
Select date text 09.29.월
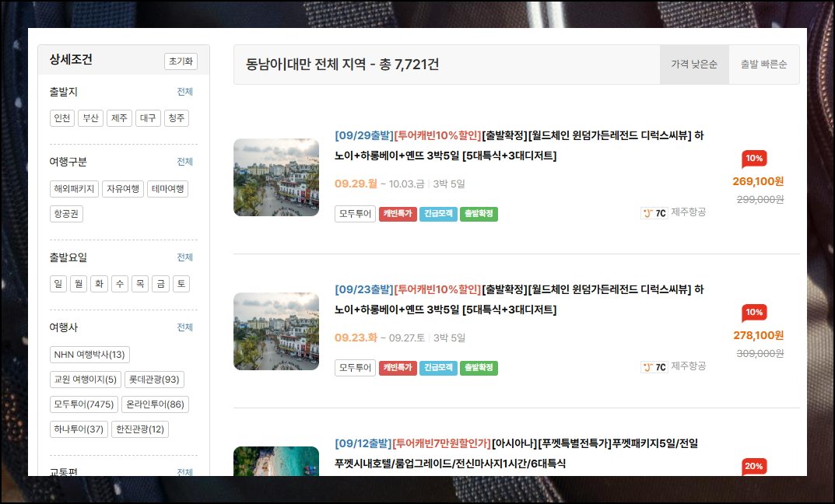coord(356,184)
